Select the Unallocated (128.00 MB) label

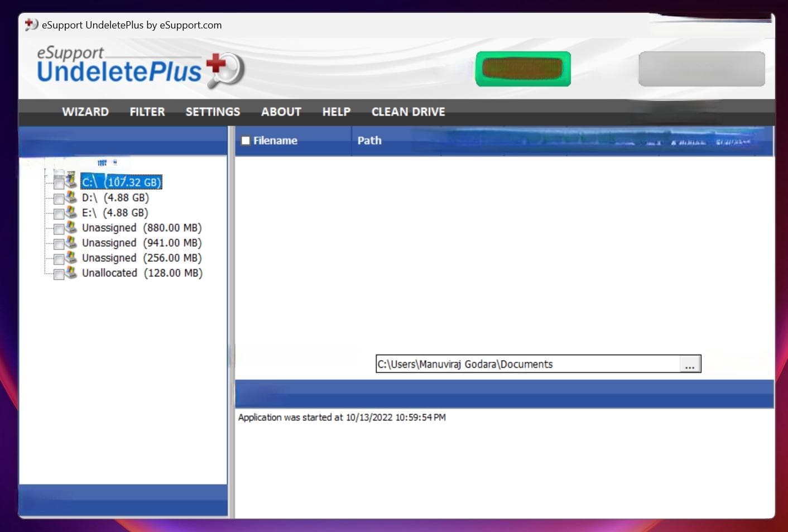142,273
